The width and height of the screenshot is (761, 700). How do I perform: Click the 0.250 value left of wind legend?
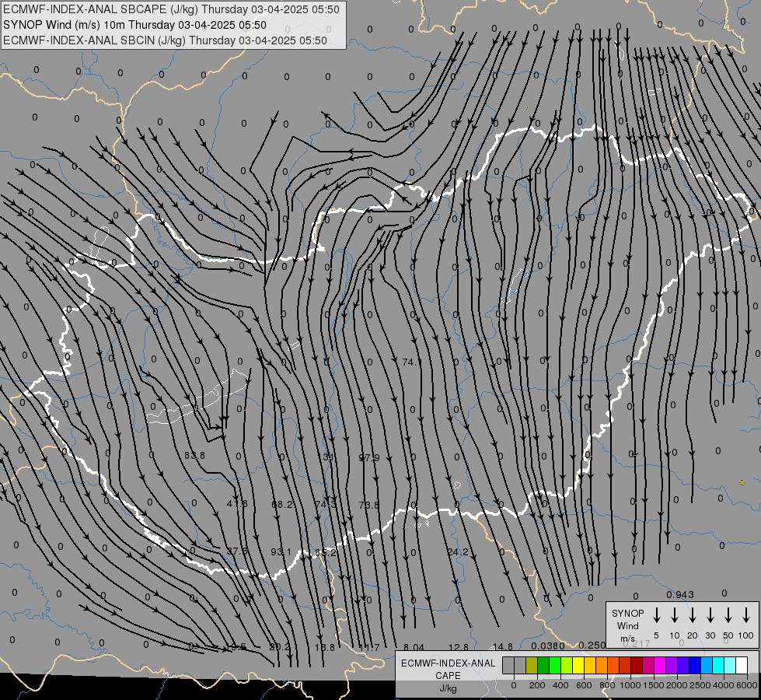(x=592, y=645)
